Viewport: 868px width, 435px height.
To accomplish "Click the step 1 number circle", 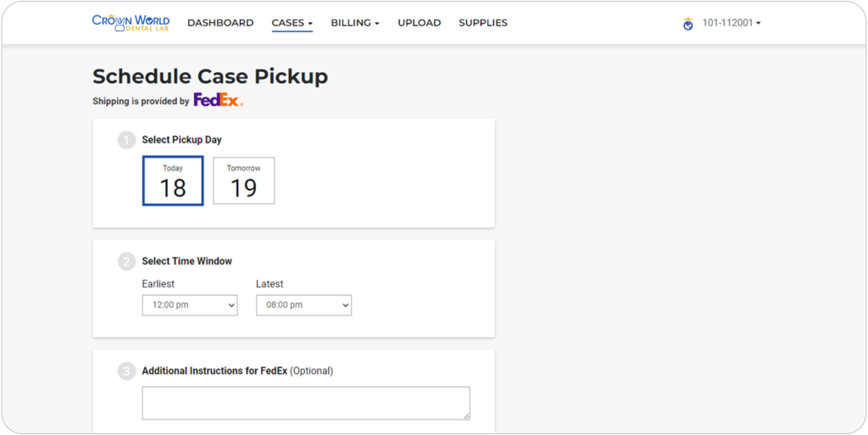I will click(x=127, y=140).
